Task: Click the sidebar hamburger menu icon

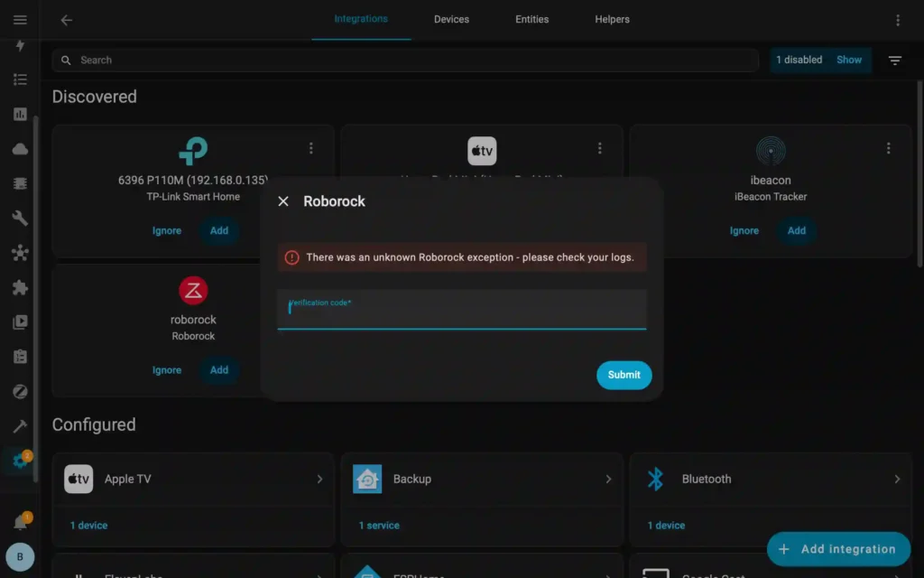Action: point(20,19)
